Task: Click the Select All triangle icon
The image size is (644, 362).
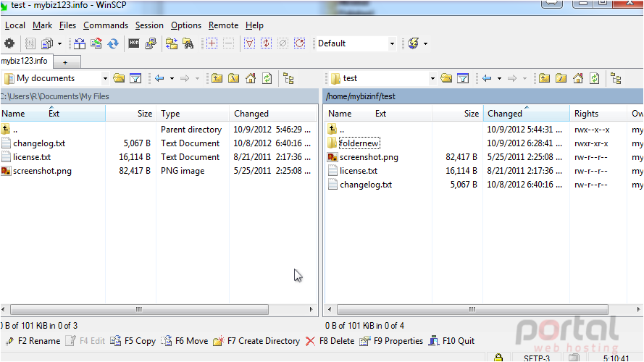Action: [249, 43]
